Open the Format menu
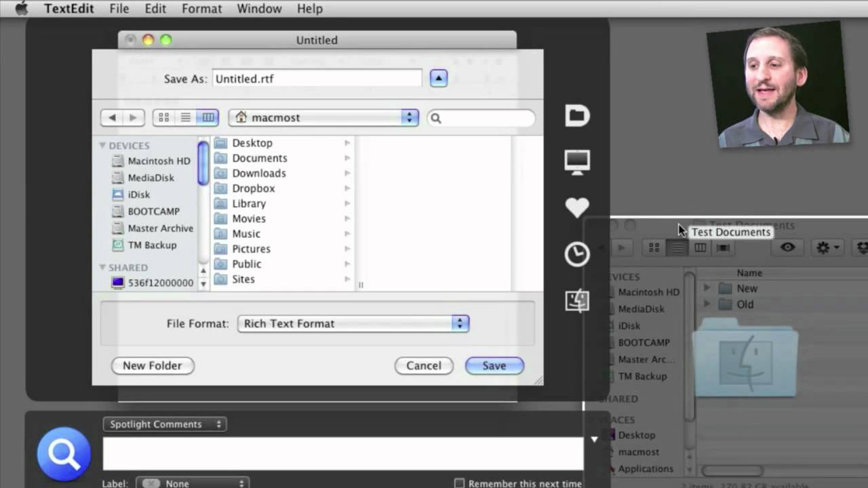Image resolution: width=868 pixels, height=488 pixels. (x=202, y=9)
